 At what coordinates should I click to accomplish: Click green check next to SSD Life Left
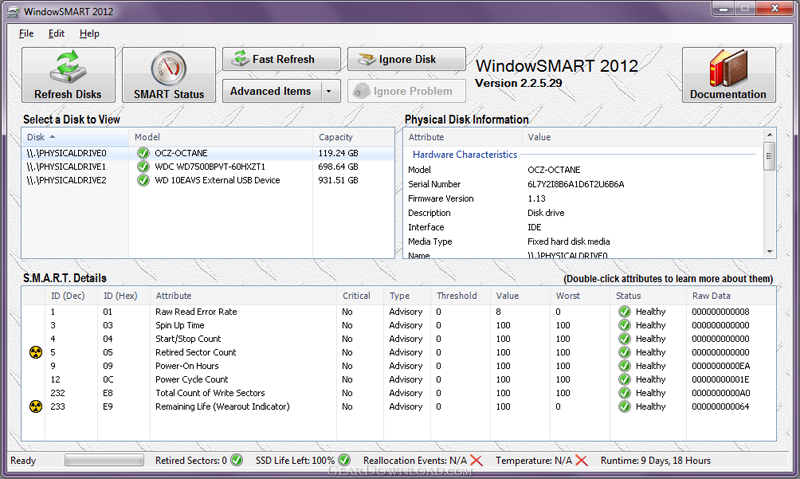[x=344, y=460]
